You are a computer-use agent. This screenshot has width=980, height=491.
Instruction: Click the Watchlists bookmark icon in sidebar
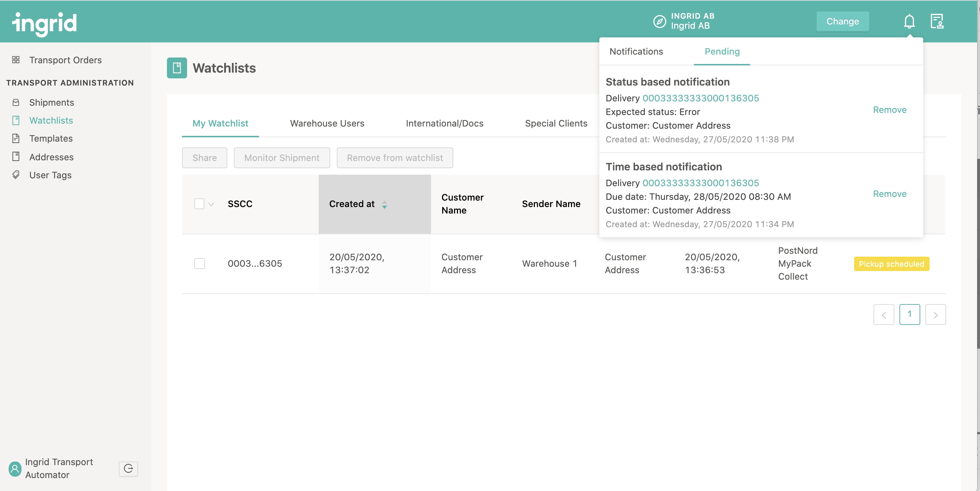[x=15, y=120]
